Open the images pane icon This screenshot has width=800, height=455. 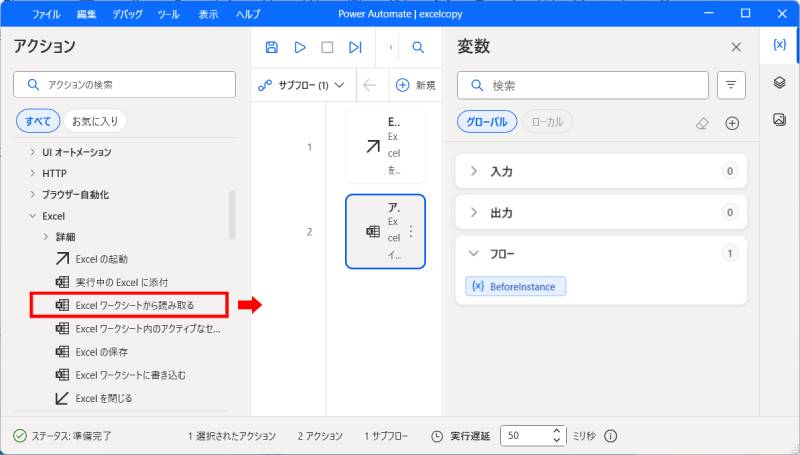(780, 119)
